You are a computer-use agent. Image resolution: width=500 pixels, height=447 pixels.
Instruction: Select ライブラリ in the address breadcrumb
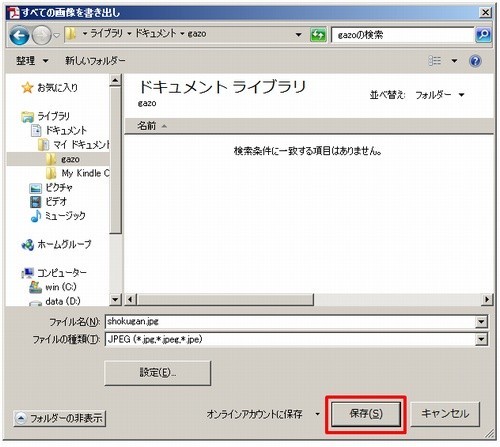(x=106, y=33)
